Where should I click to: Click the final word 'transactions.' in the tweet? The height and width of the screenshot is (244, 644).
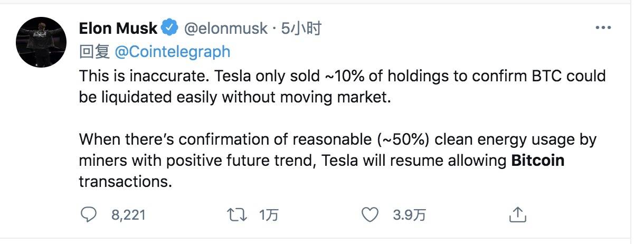coord(126,181)
